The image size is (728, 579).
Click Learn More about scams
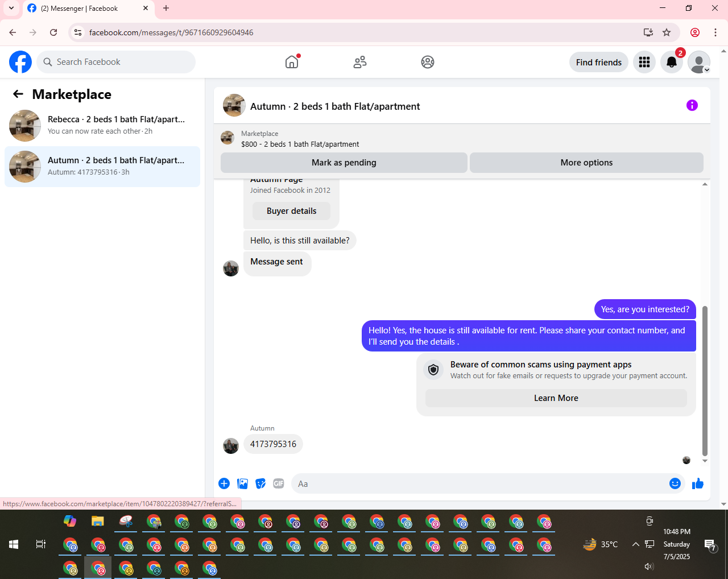click(556, 398)
